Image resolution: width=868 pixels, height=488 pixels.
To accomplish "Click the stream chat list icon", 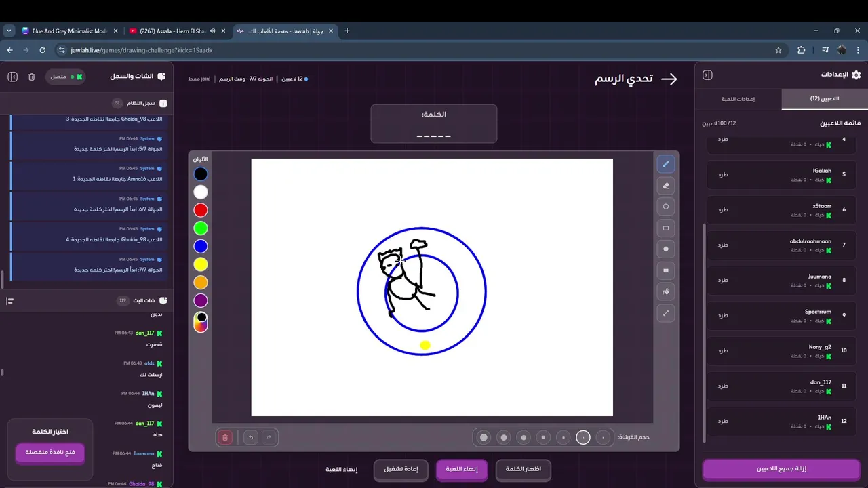I will coord(9,301).
